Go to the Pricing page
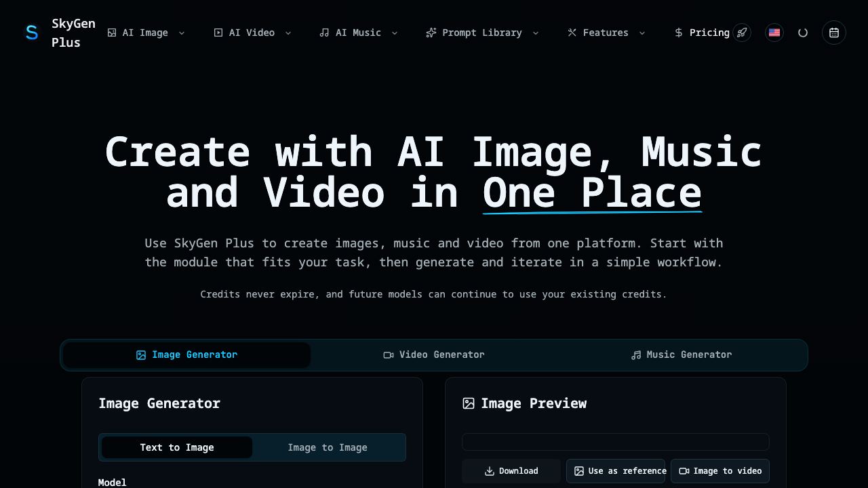868x488 pixels. coord(702,33)
